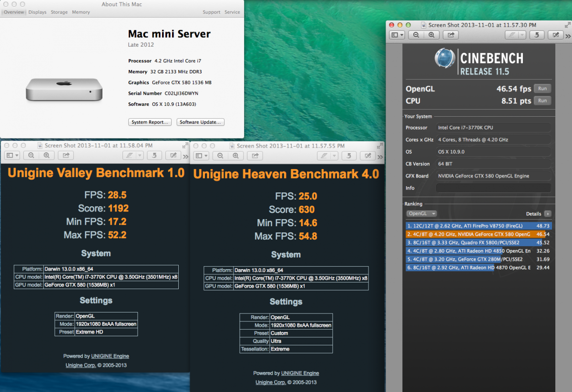The image size is (572, 392).
Task: Share the Cinebench screenshot from Preview
Action: pyautogui.click(x=451, y=35)
